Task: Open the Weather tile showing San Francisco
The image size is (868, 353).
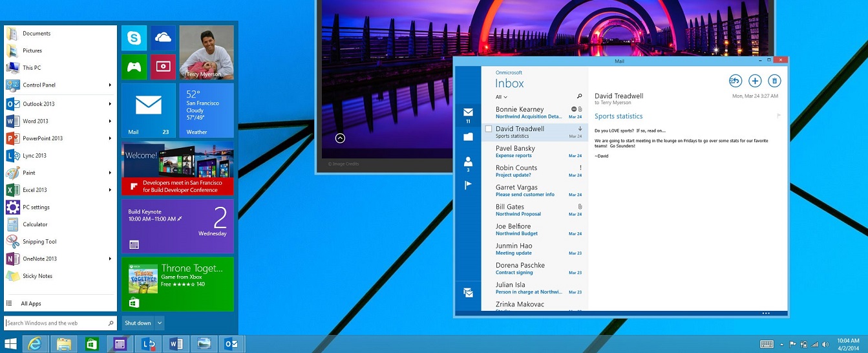Action: pos(206,111)
